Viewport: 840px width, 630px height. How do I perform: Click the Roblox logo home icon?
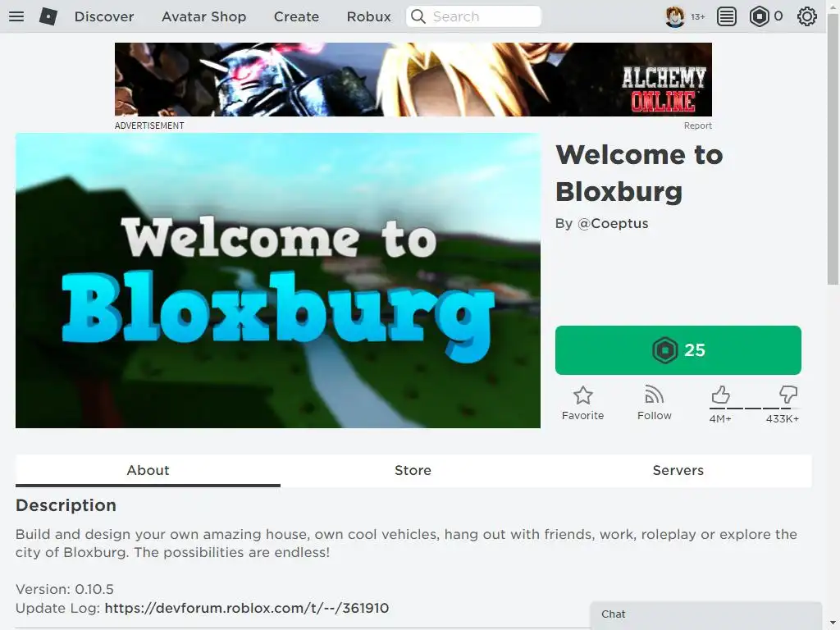point(48,16)
